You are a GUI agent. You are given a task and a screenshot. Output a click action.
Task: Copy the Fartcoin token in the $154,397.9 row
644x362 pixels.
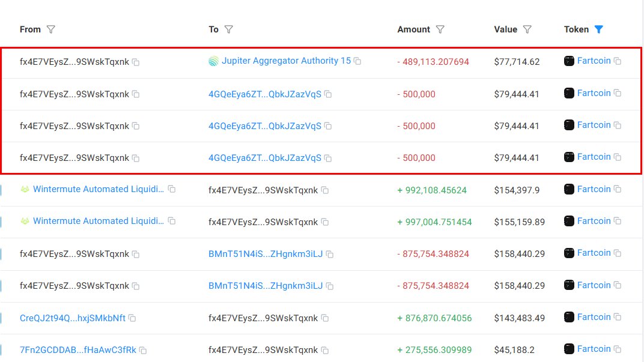[618, 189]
